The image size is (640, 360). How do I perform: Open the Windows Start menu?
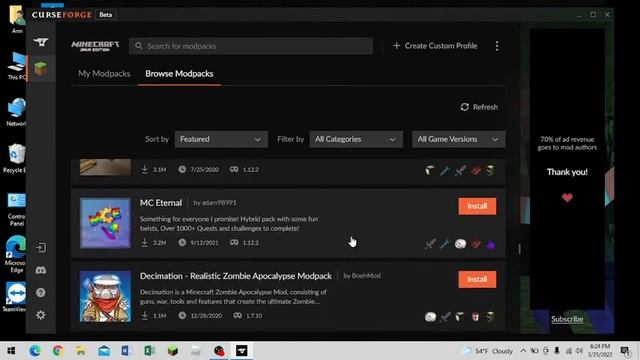[x=11, y=351]
